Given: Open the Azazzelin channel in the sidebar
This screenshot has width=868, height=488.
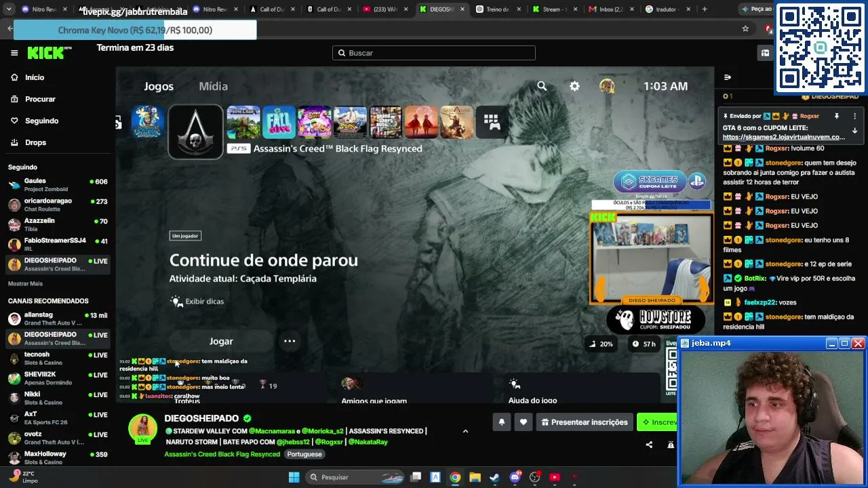Looking at the screenshot, I should (x=58, y=224).
